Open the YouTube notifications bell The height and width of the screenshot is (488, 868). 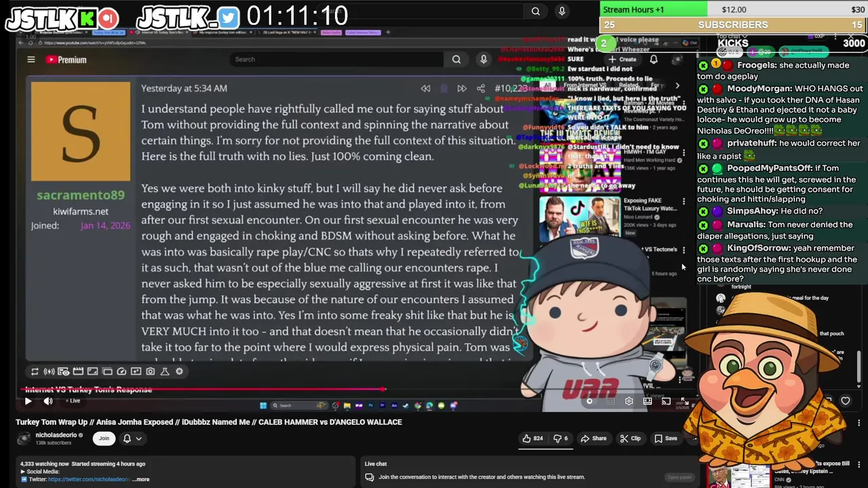click(x=654, y=60)
